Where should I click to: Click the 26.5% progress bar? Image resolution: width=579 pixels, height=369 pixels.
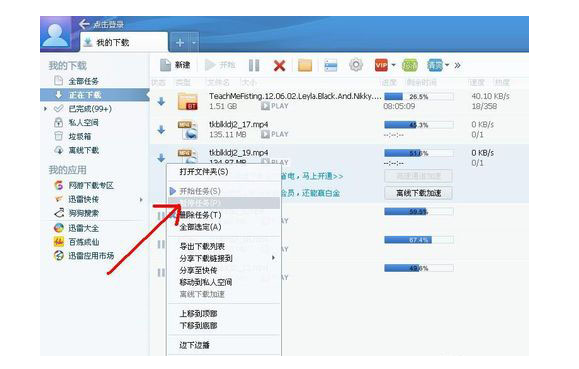(x=419, y=96)
